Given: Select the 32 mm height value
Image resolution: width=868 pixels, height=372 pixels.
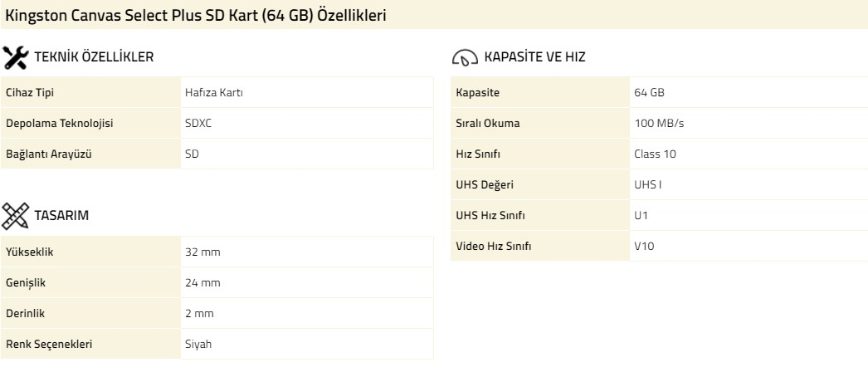Looking at the screenshot, I should point(202,252).
